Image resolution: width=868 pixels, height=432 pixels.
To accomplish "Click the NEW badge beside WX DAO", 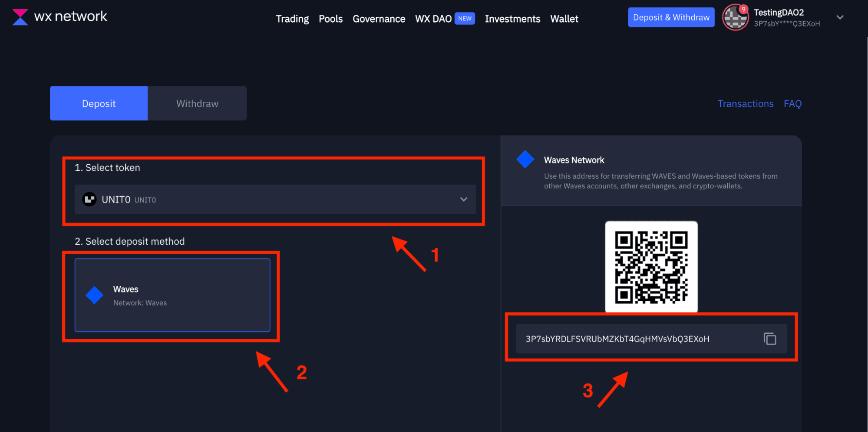I will pyautogui.click(x=465, y=19).
